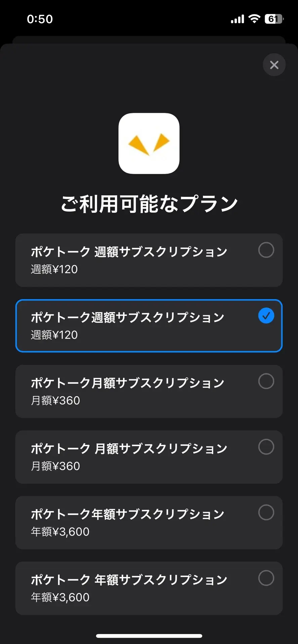298x644 pixels.
Task: Select the first monthly ¥360 plan radio button
Action: (266, 381)
